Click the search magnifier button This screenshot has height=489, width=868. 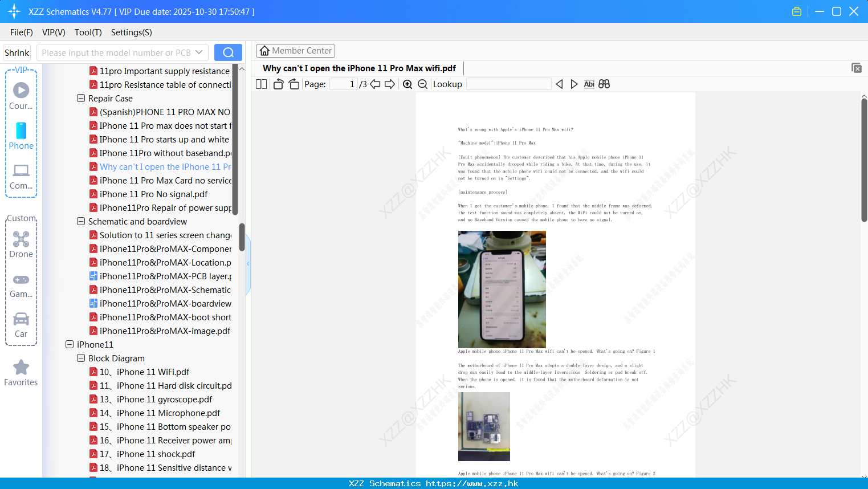228,52
